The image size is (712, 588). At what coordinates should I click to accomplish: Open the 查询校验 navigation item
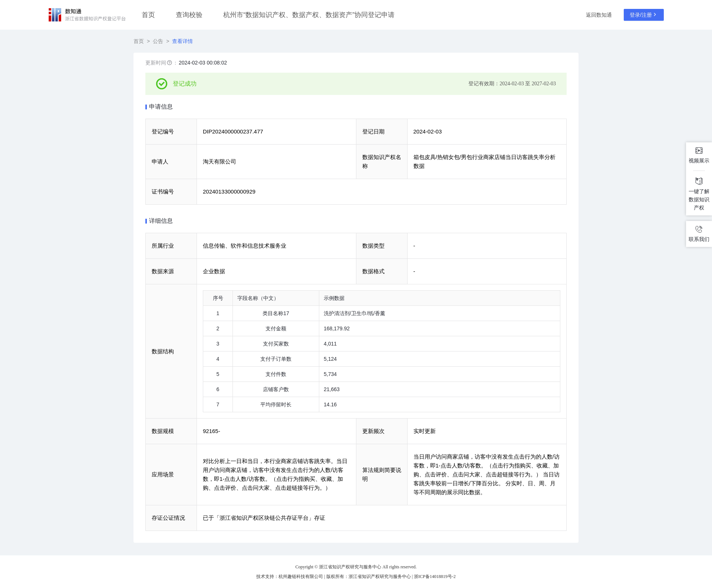pos(189,15)
